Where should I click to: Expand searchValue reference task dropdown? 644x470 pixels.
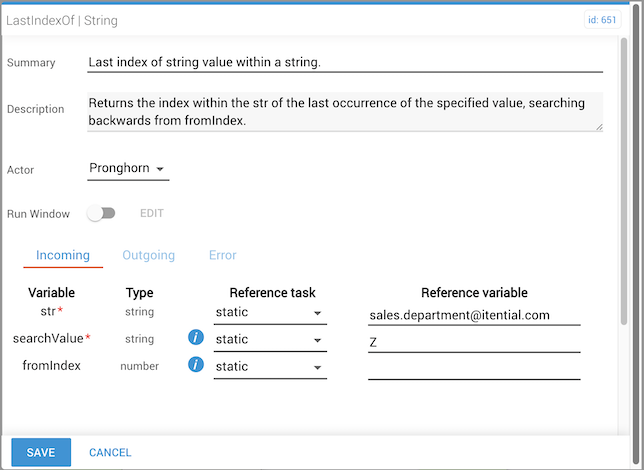(x=270, y=340)
